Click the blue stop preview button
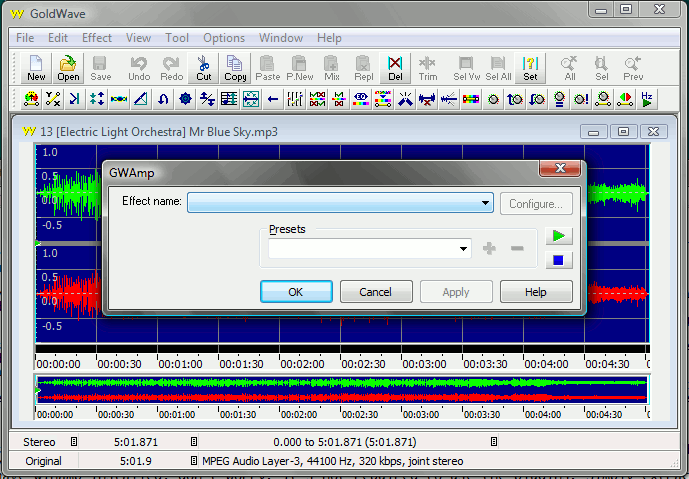689x479 pixels. point(559,260)
